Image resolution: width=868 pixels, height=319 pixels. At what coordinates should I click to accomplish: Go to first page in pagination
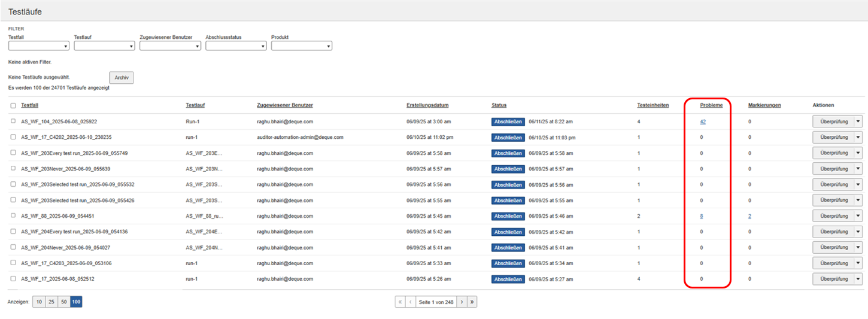point(400,302)
